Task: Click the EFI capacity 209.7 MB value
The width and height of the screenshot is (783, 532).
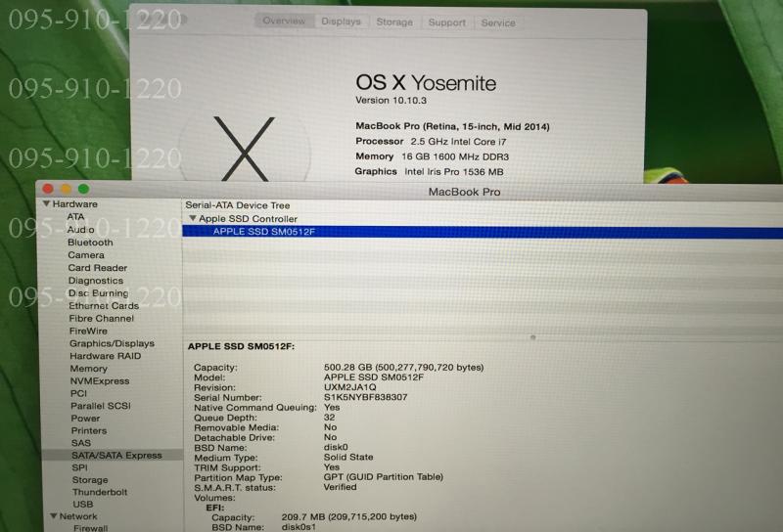Action: (349, 516)
